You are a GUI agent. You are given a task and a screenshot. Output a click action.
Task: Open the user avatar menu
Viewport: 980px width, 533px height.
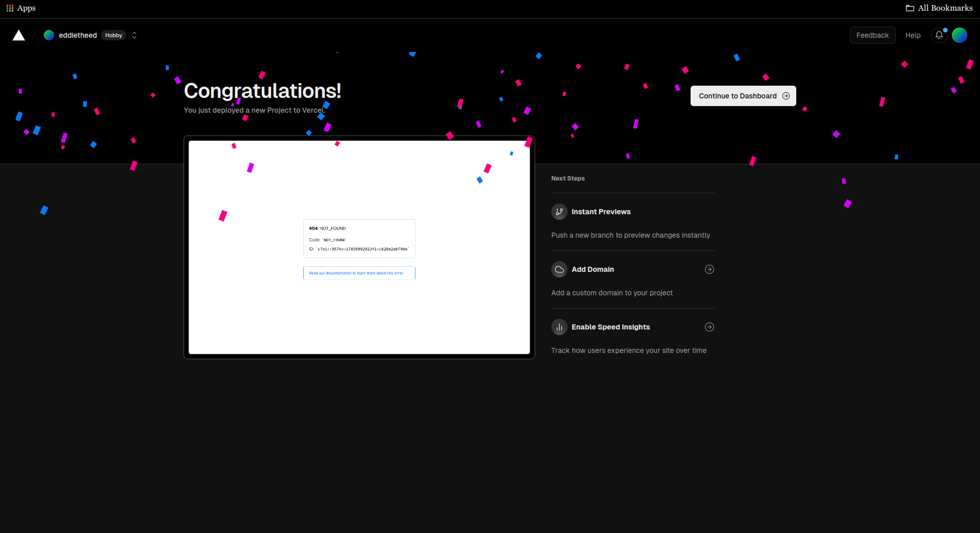click(960, 35)
